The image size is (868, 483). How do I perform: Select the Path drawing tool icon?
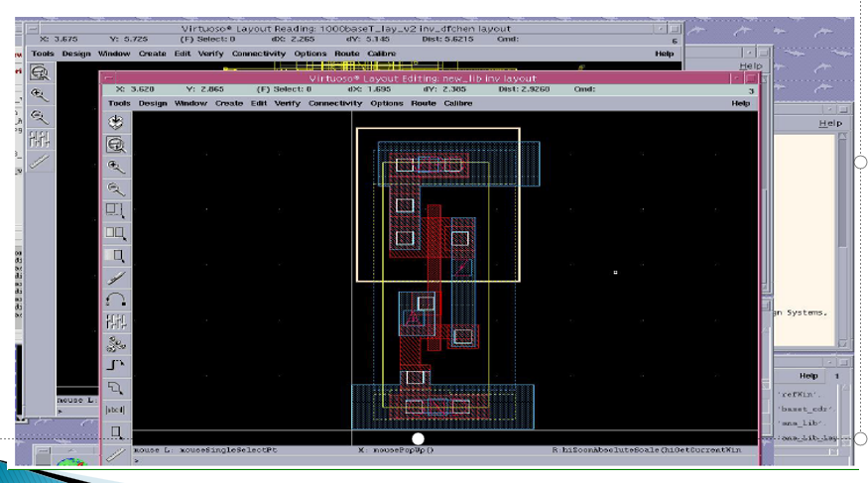116,366
